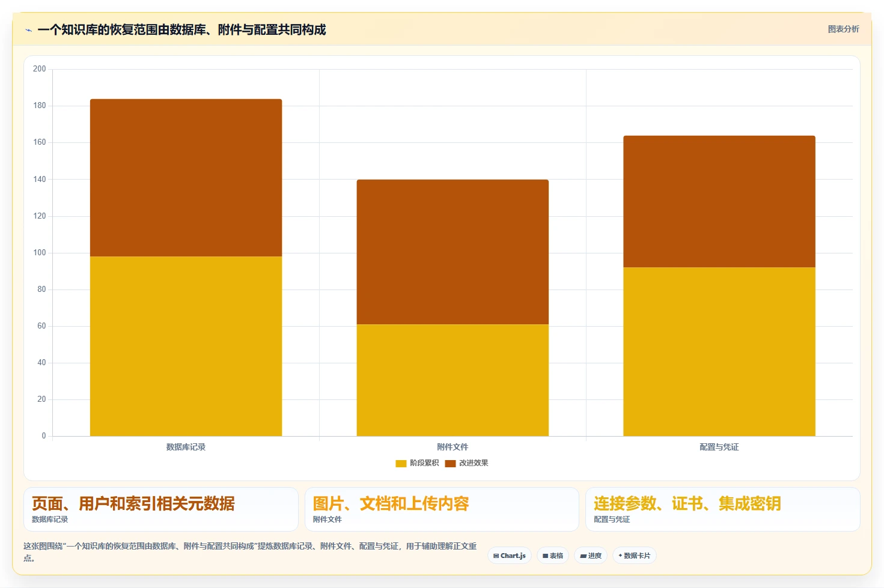The image size is (884, 588).
Task: Click the brown 改进效果 legend color box
Action: (450, 463)
